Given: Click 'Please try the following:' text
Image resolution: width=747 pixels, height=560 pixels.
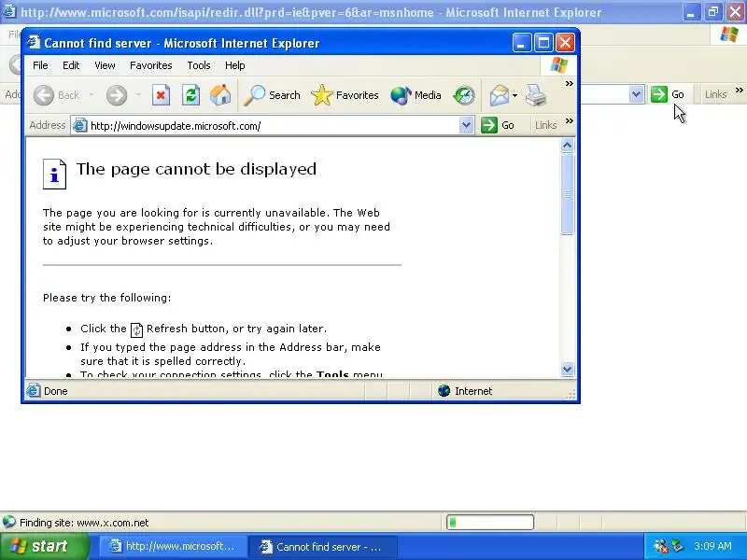Looking at the screenshot, I should (106, 298).
